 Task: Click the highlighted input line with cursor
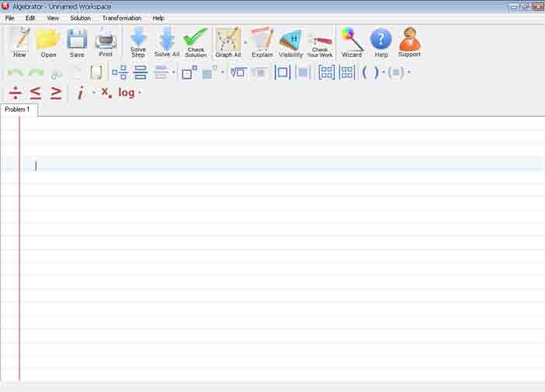pyautogui.click(x=282, y=166)
